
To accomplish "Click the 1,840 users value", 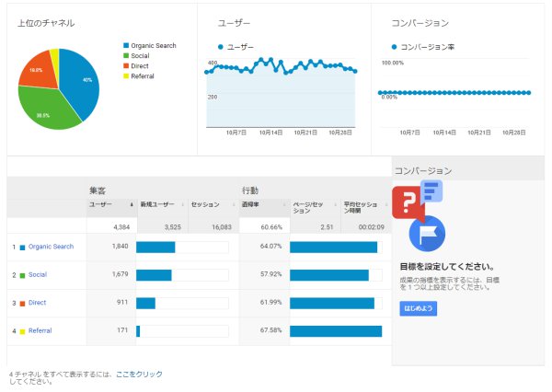I will (120, 247).
